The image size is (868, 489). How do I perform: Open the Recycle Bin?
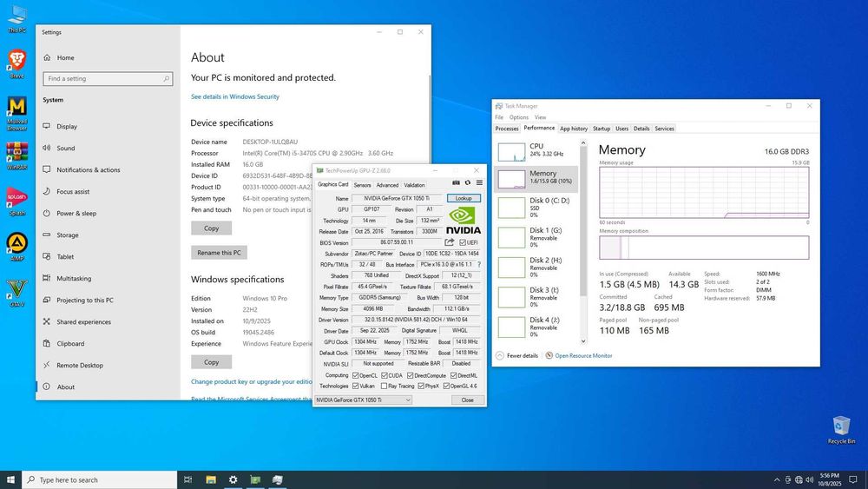(841, 430)
